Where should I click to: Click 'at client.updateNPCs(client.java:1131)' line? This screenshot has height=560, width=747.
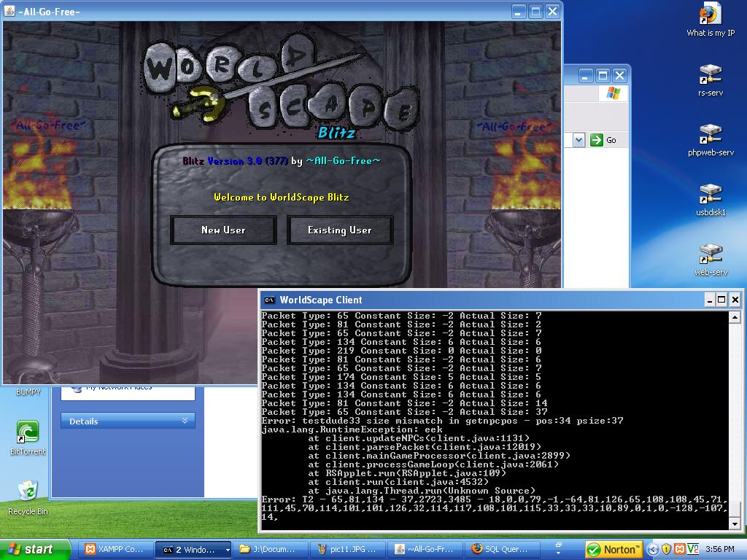(419, 438)
